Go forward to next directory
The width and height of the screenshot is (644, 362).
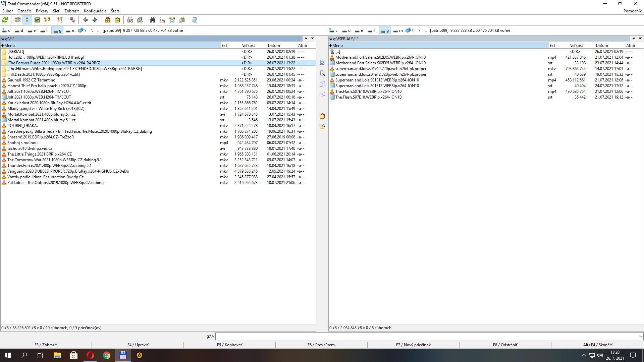point(95,20)
